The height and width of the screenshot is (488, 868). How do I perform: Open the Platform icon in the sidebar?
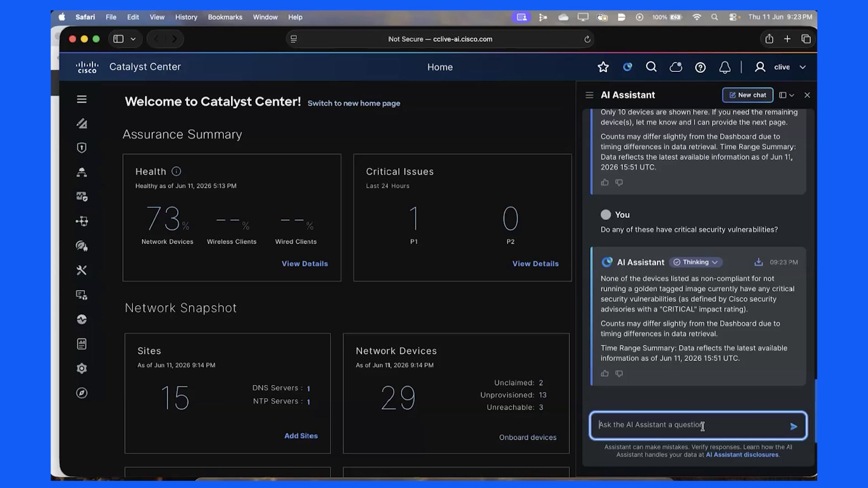(x=81, y=295)
